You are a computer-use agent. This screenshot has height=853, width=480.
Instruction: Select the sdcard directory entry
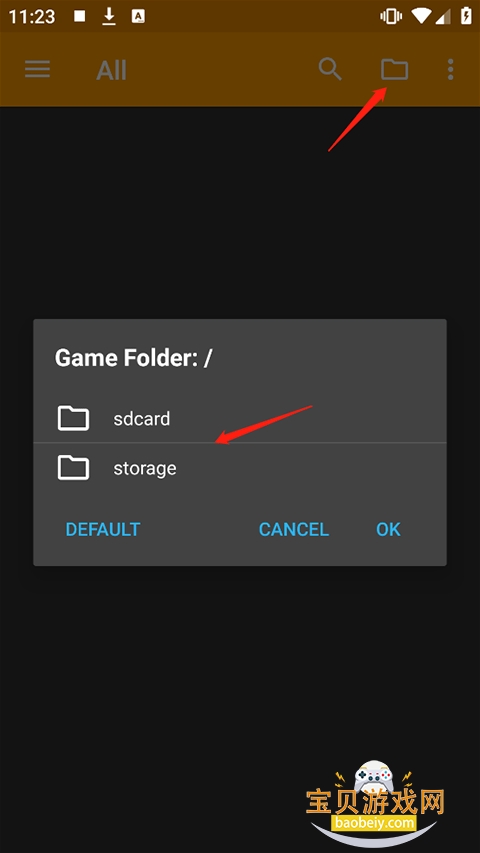coord(240,418)
